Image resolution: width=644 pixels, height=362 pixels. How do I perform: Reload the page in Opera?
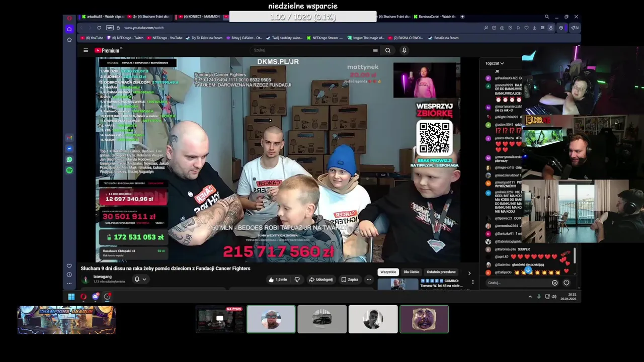point(99,28)
